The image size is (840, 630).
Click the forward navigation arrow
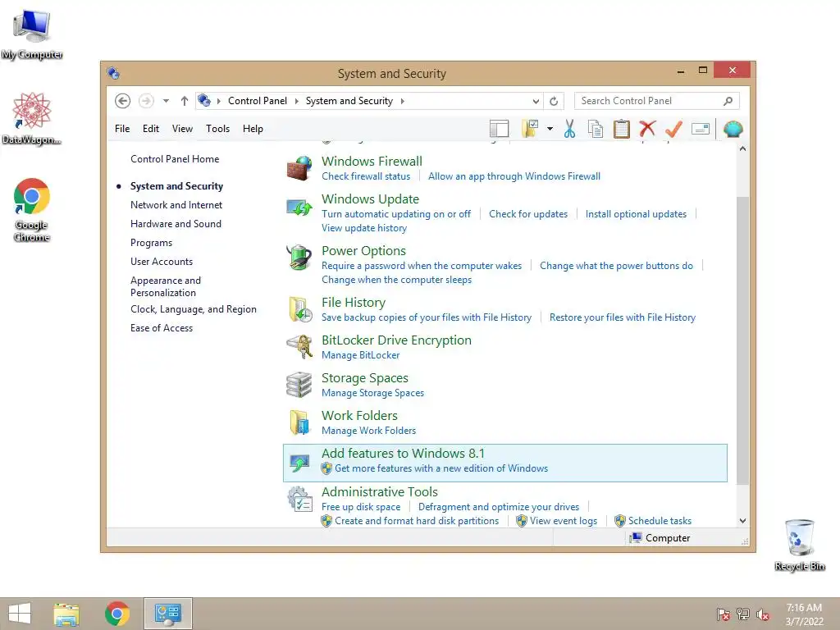point(146,101)
